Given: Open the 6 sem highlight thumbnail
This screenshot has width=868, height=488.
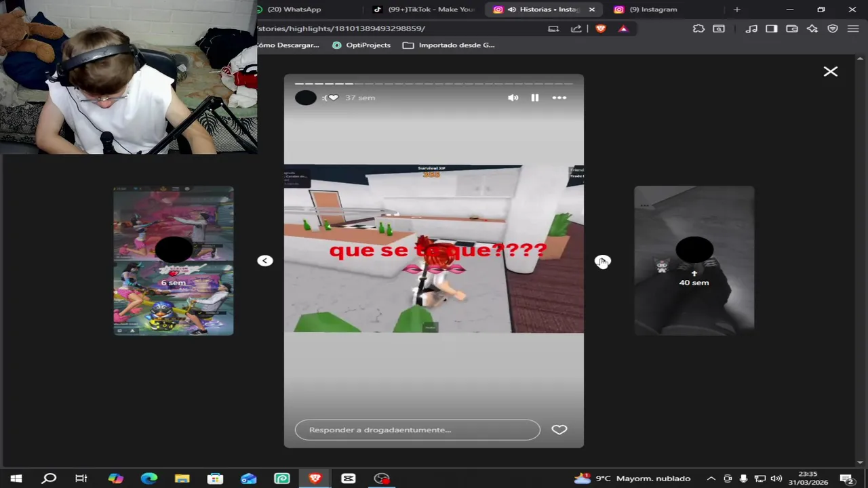Looking at the screenshot, I should [173, 261].
